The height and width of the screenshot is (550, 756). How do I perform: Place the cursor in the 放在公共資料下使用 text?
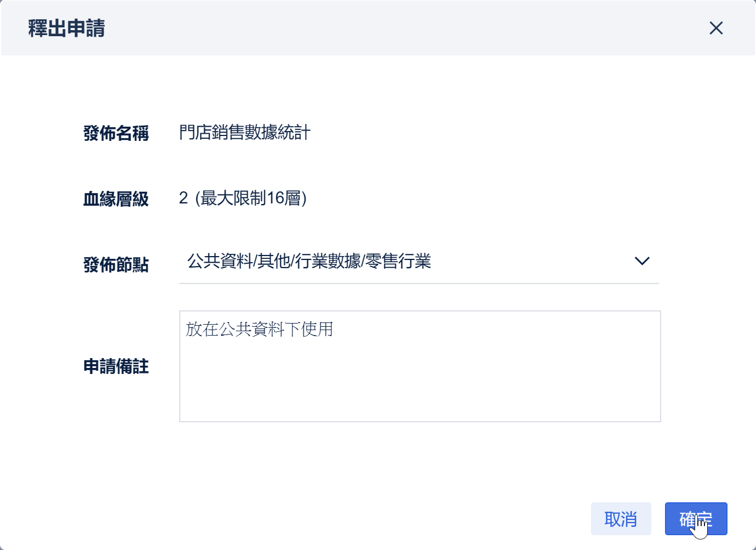click(259, 329)
